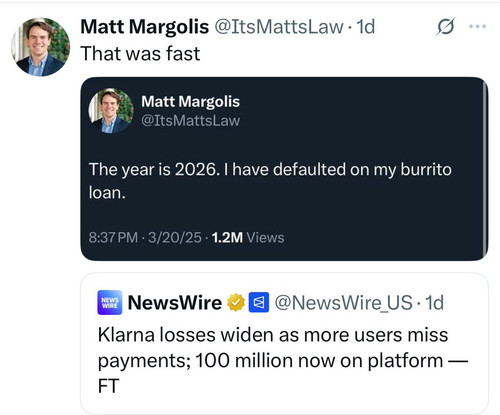Click the "That was fast" tweet text
The width and height of the screenshot is (500, 415).
coord(140,53)
